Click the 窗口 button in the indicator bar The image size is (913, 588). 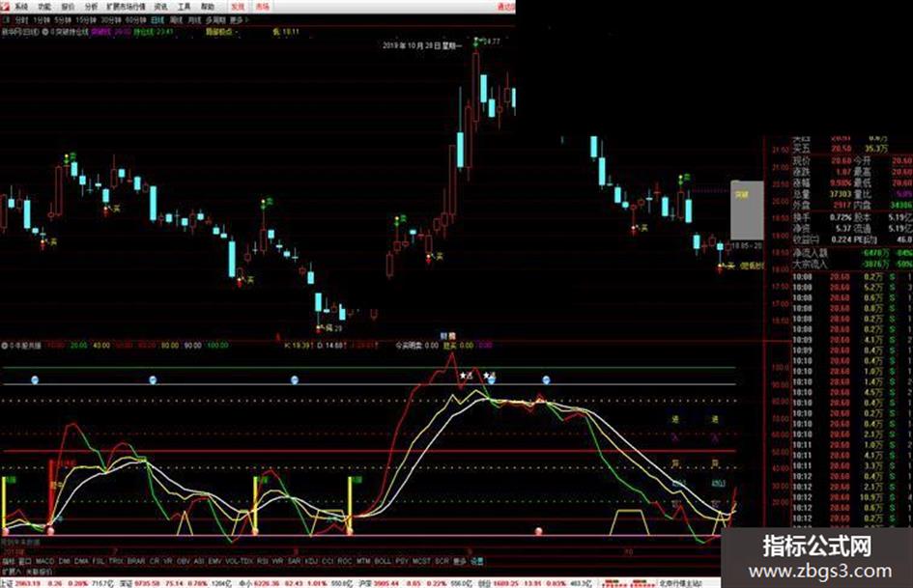click(24, 561)
